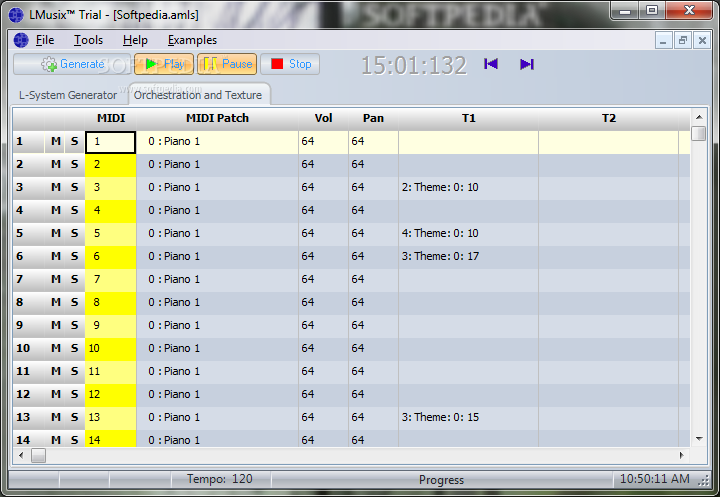The height and width of the screenshot is (497, 720).
Task: Switch to the L-System Generator tab
Action: (68, 95)
